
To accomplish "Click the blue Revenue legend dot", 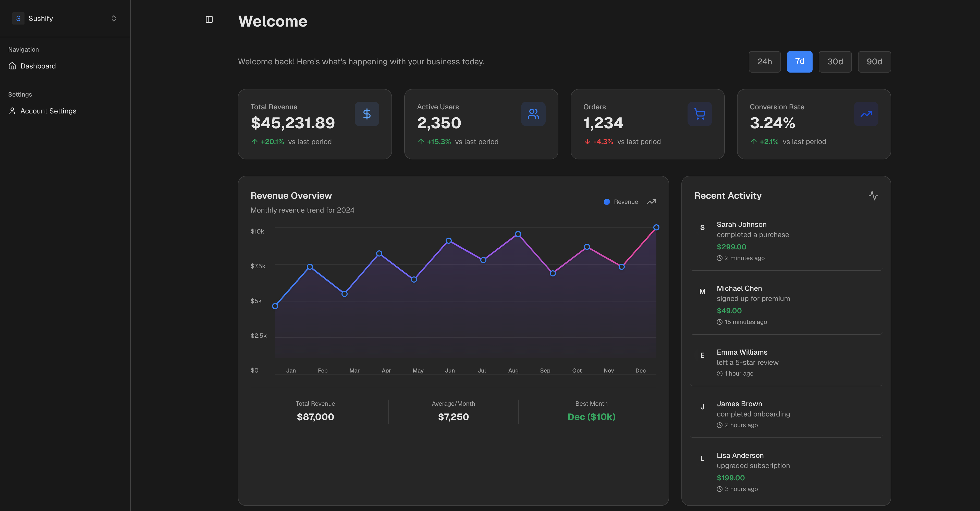I will pyautogui.click(x=607, y=202).
